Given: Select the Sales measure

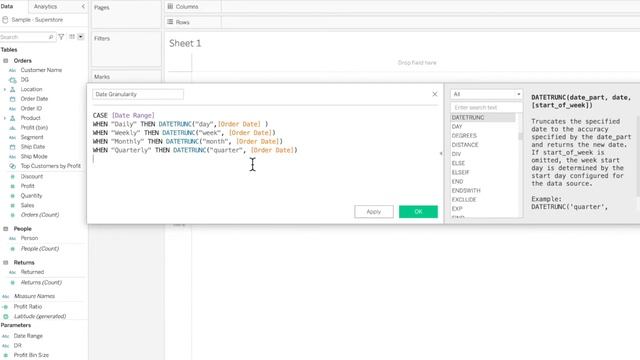Looking at the screenshot, I should point(27,205).
